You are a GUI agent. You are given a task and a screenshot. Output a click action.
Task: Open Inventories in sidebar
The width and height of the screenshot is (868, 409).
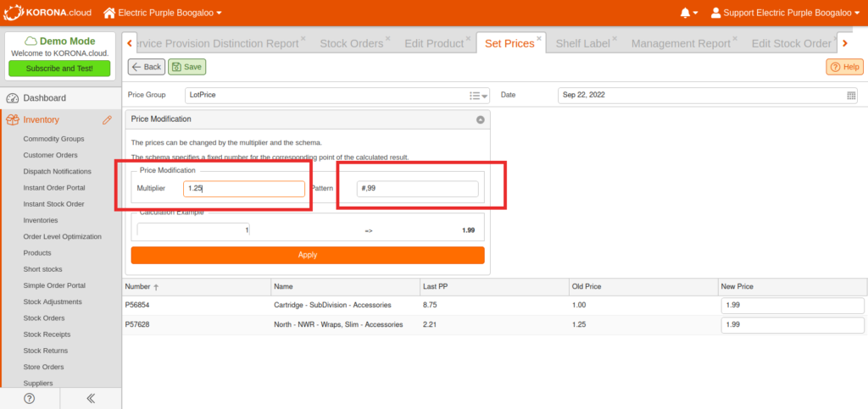click(x=41, y=220)
